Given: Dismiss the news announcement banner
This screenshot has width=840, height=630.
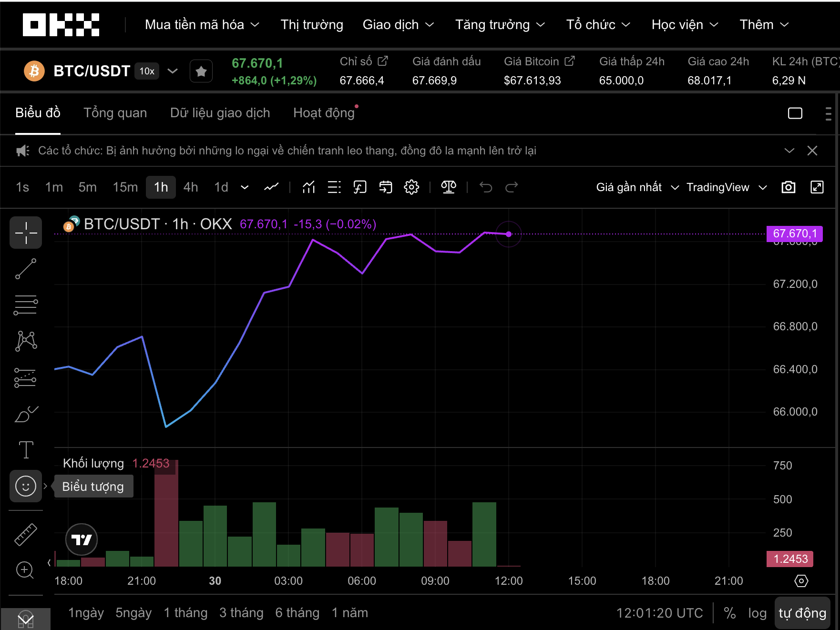Looking at the screenshot, I should point(812,151).
